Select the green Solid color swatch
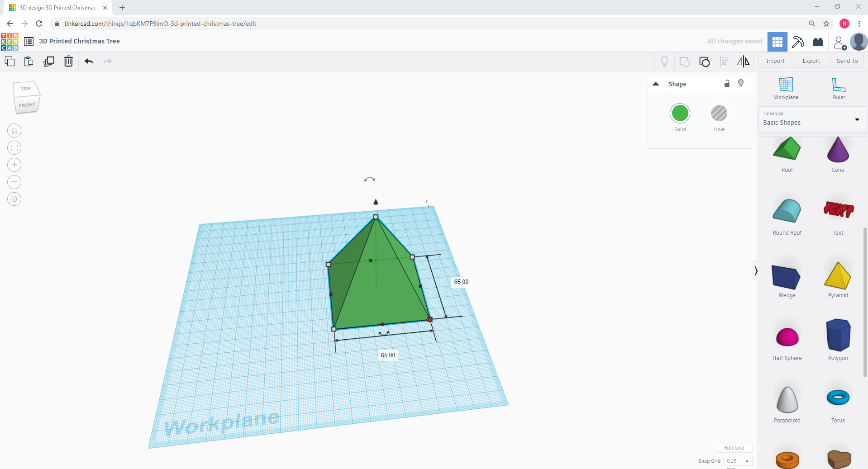The width and height of the screenshot is (868, 469). click(x=680, y=114)
